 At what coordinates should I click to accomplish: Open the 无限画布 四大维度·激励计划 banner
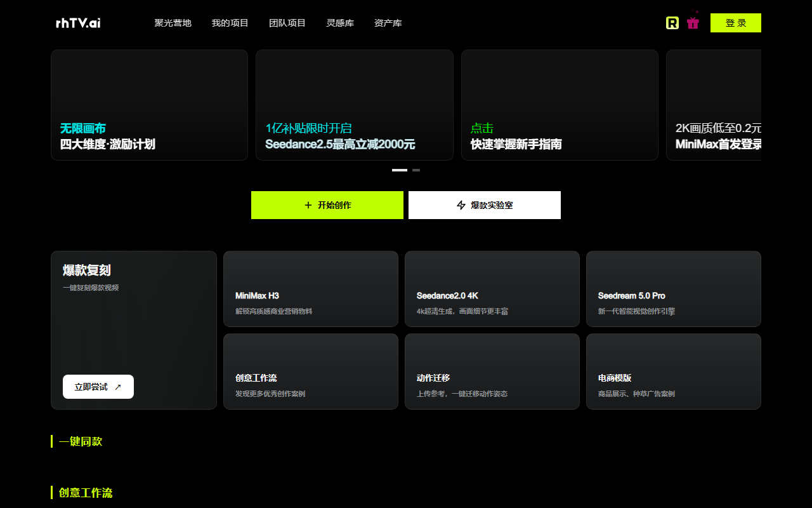coord(149,105)
